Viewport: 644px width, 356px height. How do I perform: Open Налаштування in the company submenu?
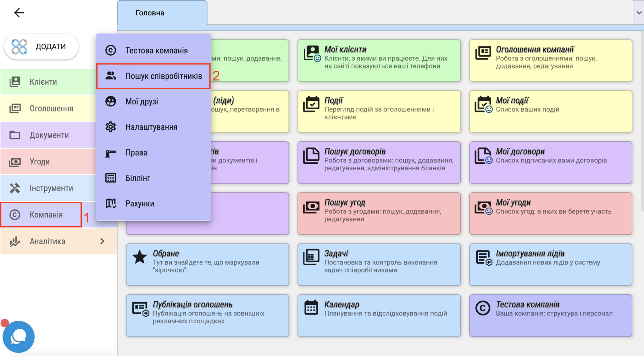click(153, 127)
